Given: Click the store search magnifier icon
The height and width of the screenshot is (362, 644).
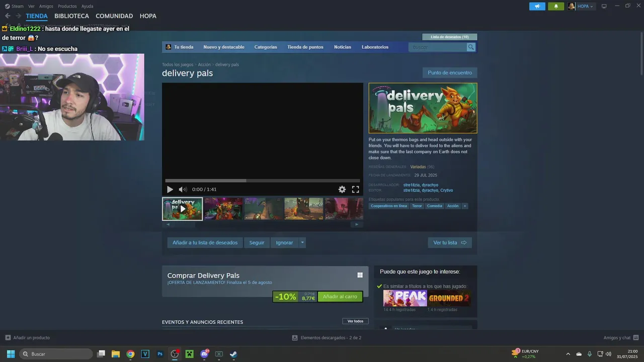Looking at the screenshot, I should (471, 47).
